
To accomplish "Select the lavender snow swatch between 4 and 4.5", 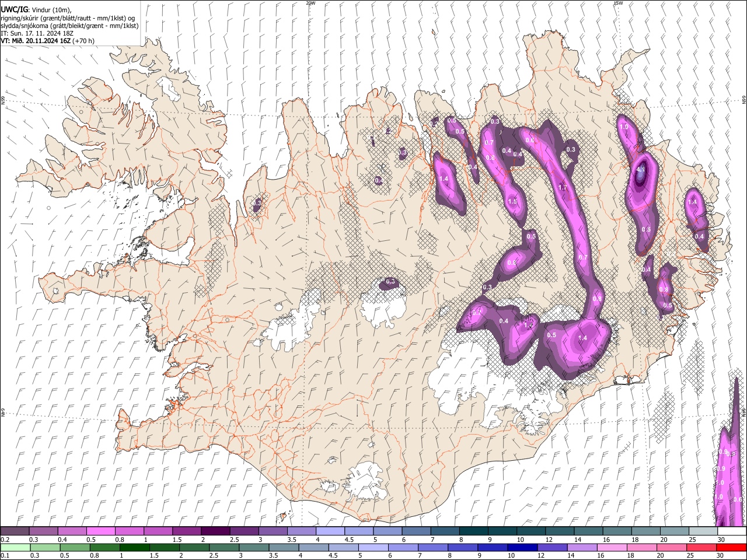I will [330, 531].
